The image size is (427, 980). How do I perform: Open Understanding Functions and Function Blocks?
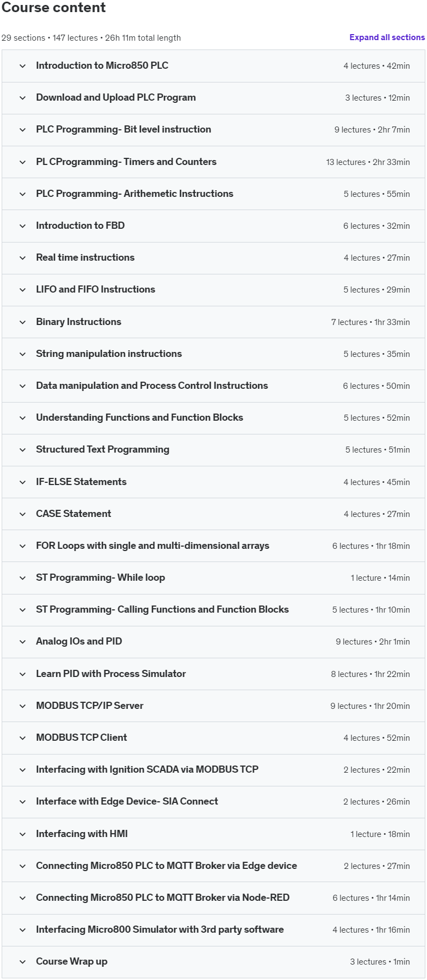[139, 417]
